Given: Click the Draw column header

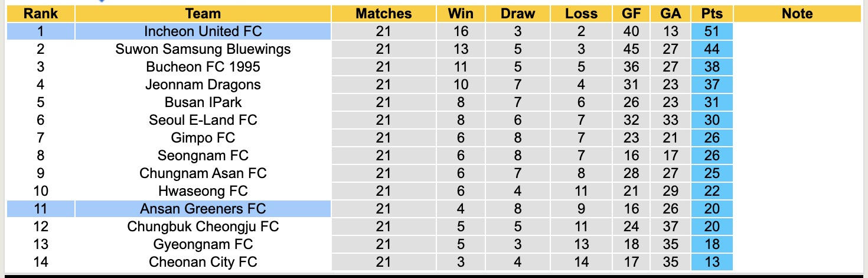Looking at the screenshot, I should pos(518,14).
